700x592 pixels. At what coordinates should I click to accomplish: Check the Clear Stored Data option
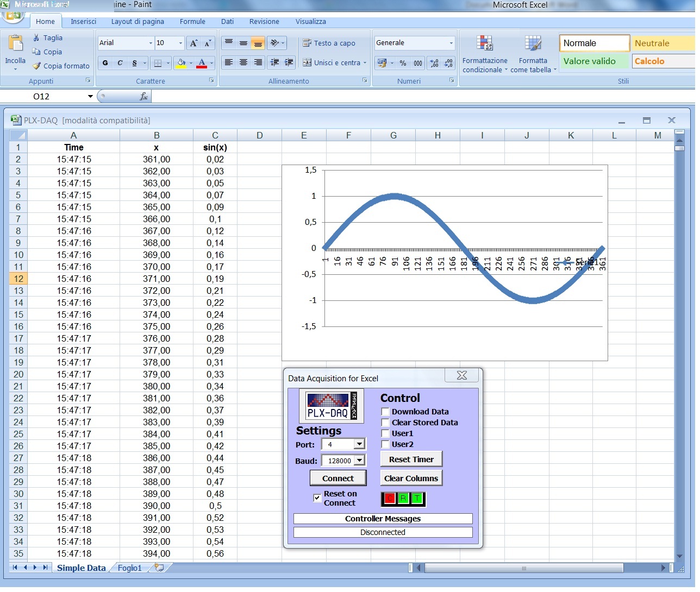pos(385,423)
